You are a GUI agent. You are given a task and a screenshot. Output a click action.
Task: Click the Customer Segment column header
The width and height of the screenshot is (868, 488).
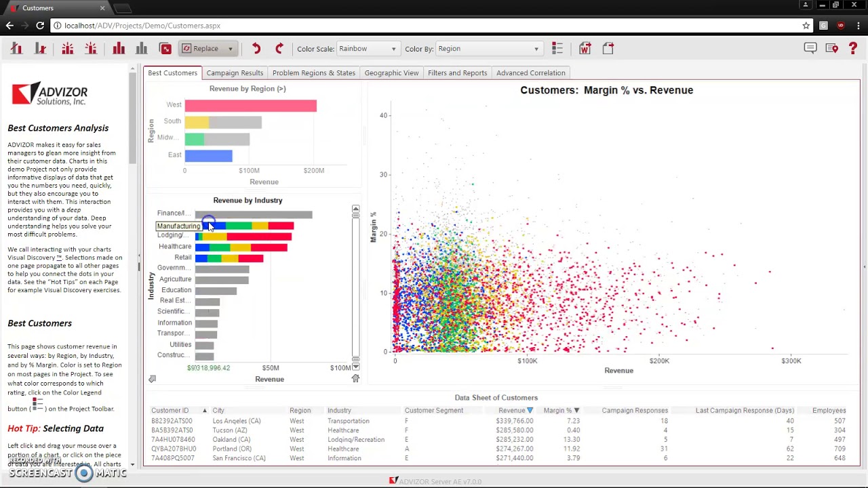tap(433, 410)
